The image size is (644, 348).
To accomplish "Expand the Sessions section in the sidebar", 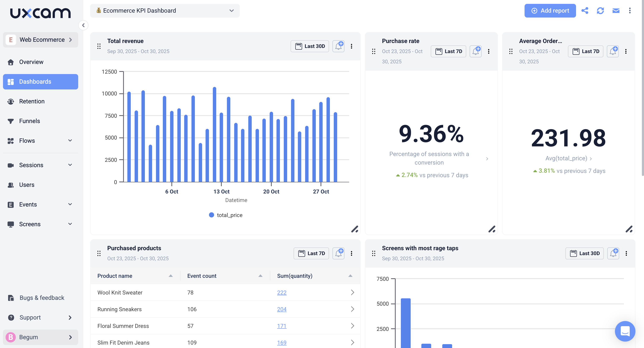I will [70, 165].
